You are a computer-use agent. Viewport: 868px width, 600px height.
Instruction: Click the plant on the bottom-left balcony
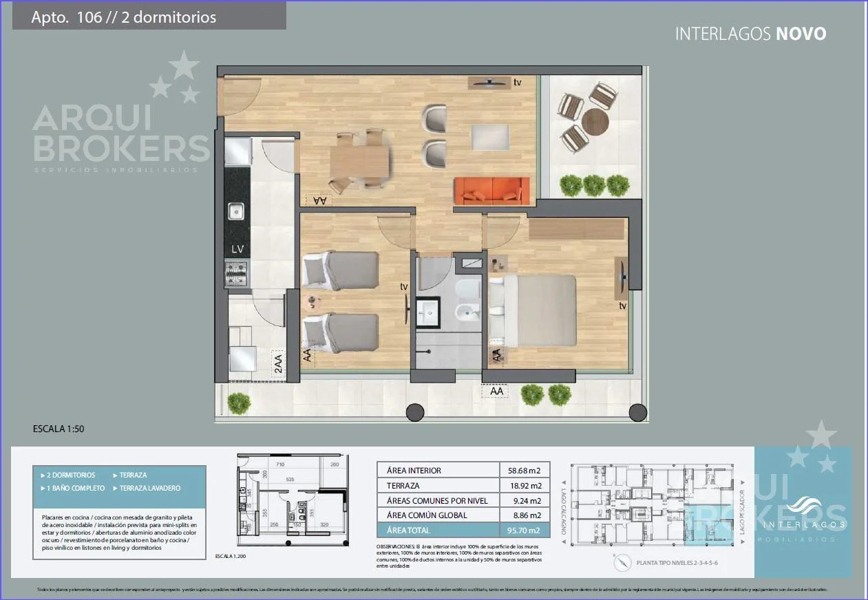[x=238, y=402]
